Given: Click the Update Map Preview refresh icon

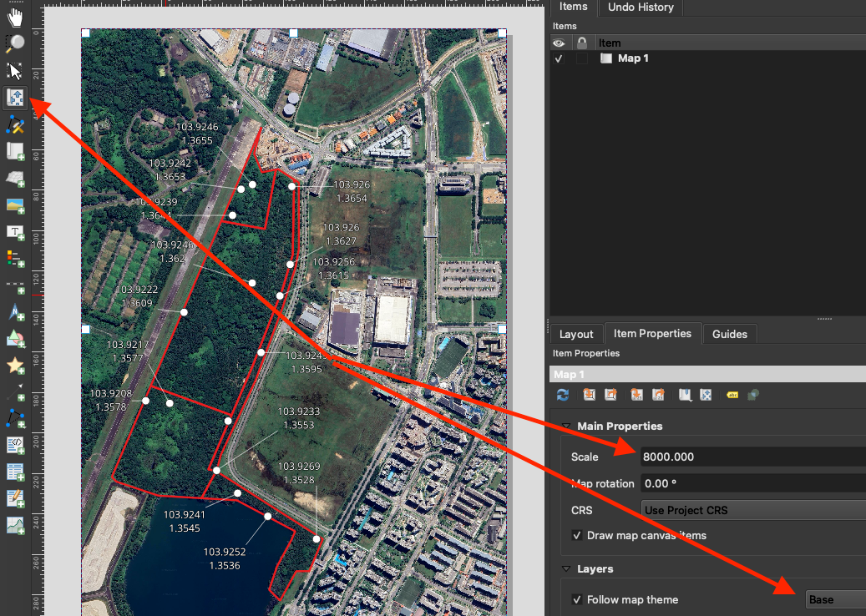Looking at the screenshot, I should pos(563,395).
